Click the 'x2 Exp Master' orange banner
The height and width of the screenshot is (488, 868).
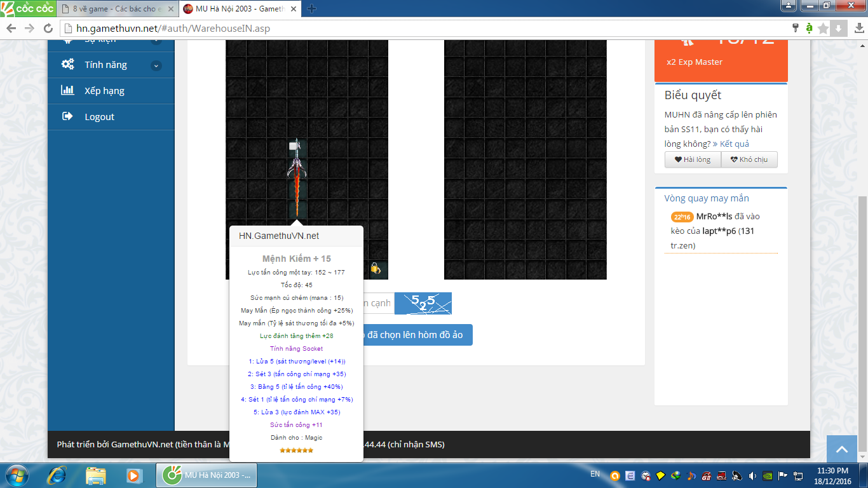721,61
